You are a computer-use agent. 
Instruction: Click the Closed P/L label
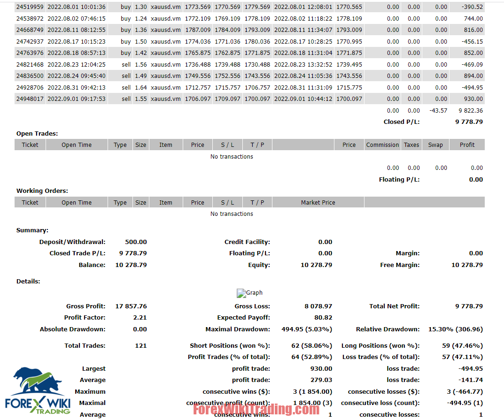click(x=402, y=122)
